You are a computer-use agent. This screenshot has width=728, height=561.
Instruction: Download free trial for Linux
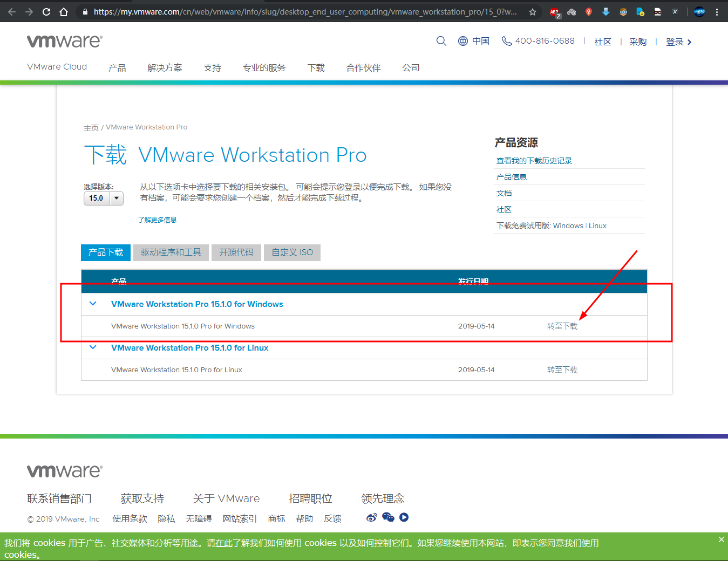pyautogui.click(x=597, y=225)
